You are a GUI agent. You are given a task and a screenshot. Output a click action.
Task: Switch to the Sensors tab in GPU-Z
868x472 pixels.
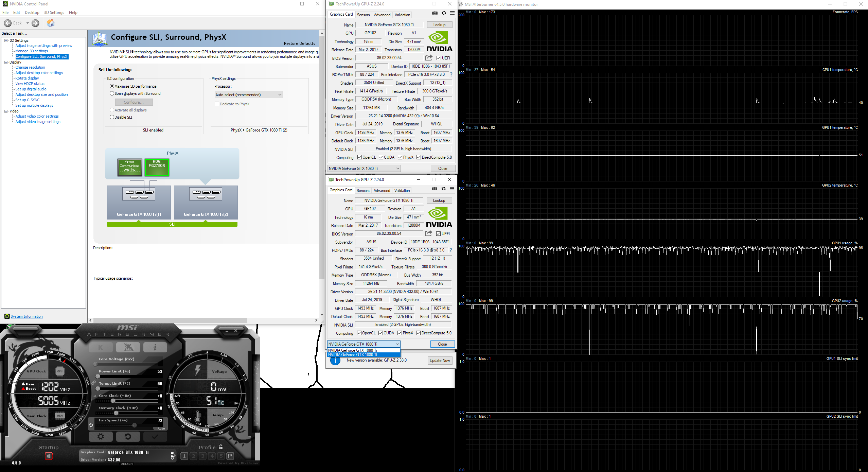pos(363,15)
